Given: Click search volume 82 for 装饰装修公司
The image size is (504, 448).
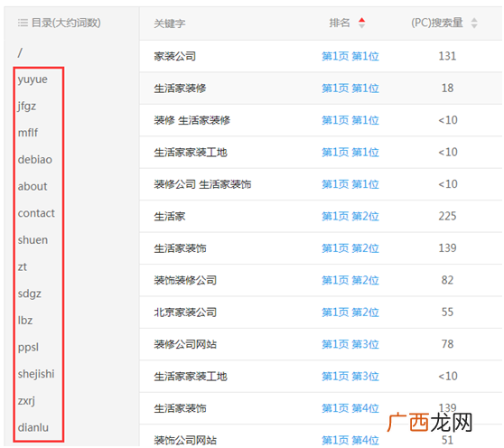Looking at the screenshot, I should point(447,280).
